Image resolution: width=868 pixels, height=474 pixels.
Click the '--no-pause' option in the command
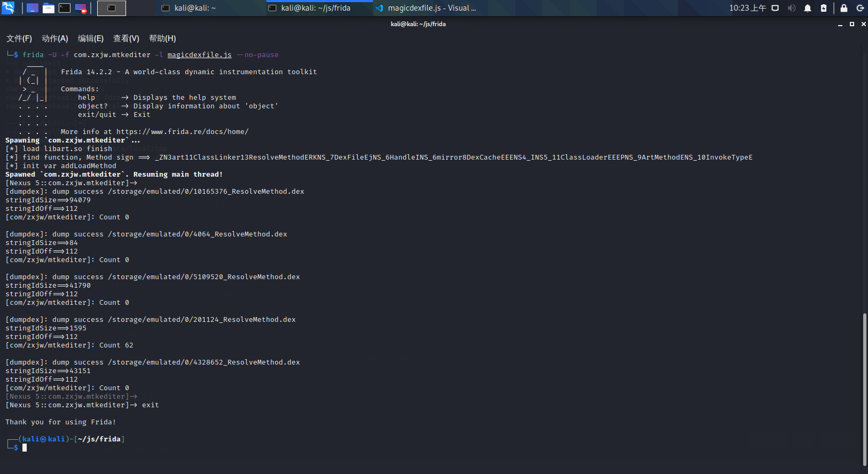(x=257, y=55)
